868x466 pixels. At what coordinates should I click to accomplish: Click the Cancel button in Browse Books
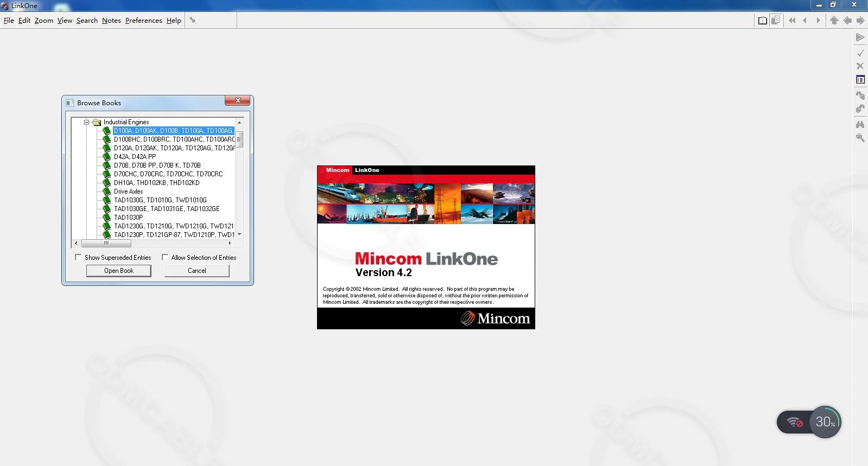point(197,271)
